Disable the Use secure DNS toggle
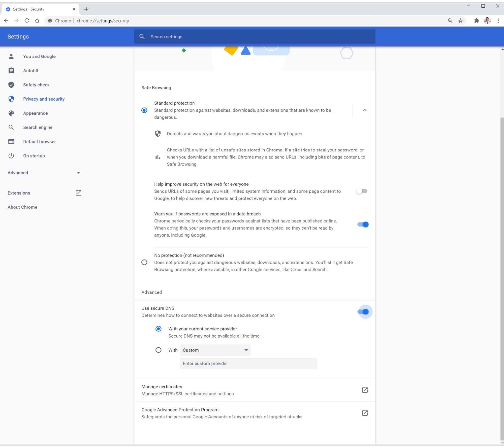504x448 pixels. [x=363, y=312]
